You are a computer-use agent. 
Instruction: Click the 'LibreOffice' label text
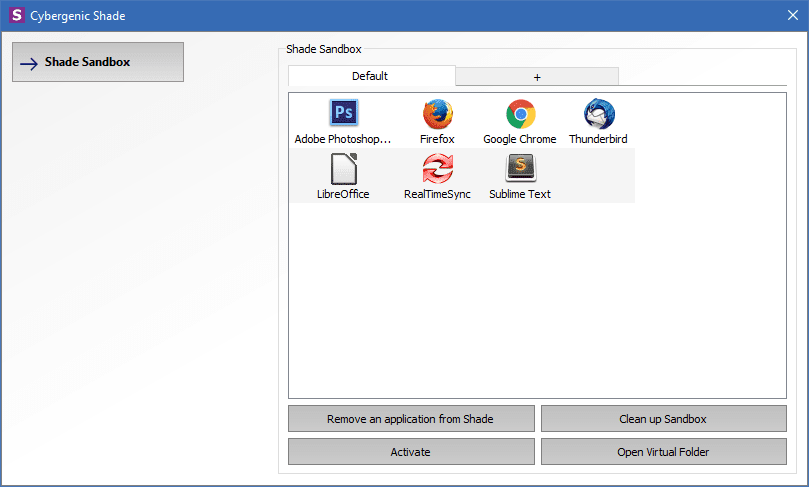(343, 194)
